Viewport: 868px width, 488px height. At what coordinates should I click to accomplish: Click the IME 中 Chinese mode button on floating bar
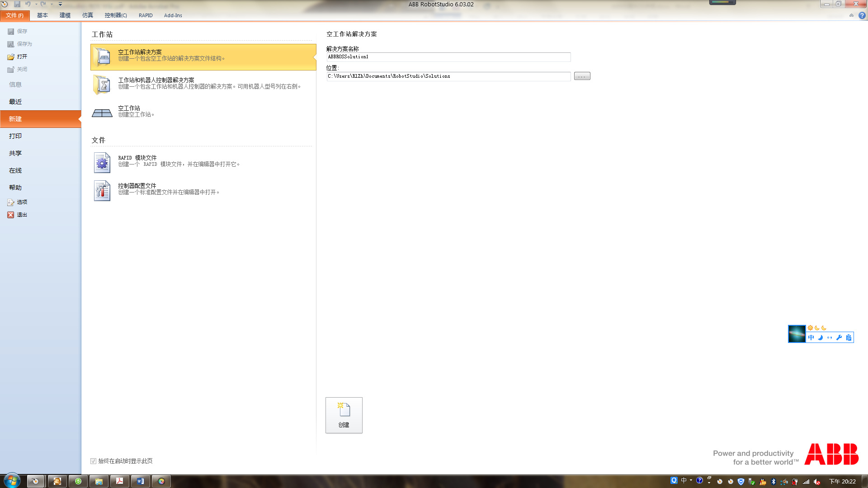tap(811, 338)
